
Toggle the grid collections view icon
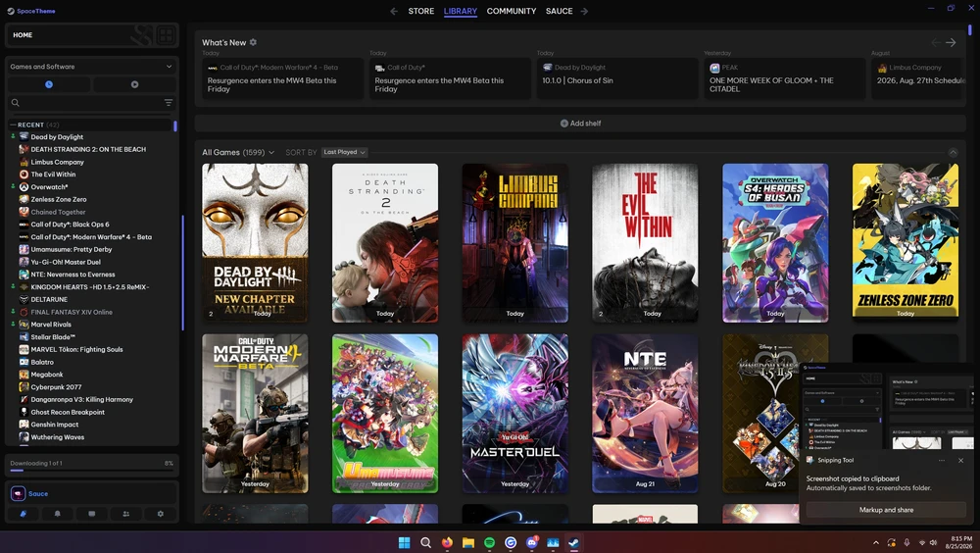click(166, 35)
